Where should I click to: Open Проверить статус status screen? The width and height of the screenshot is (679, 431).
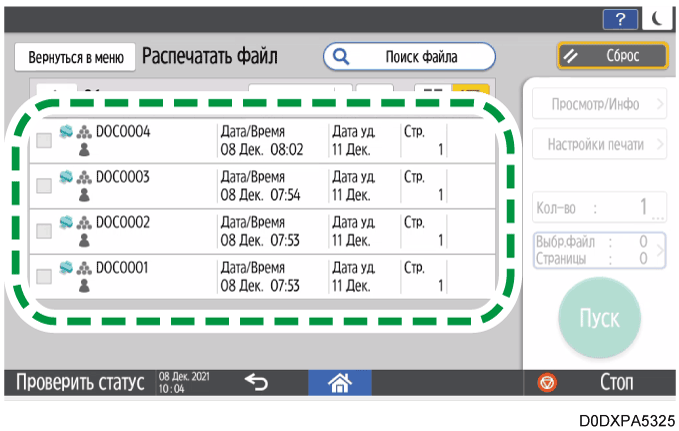point(78,382)
